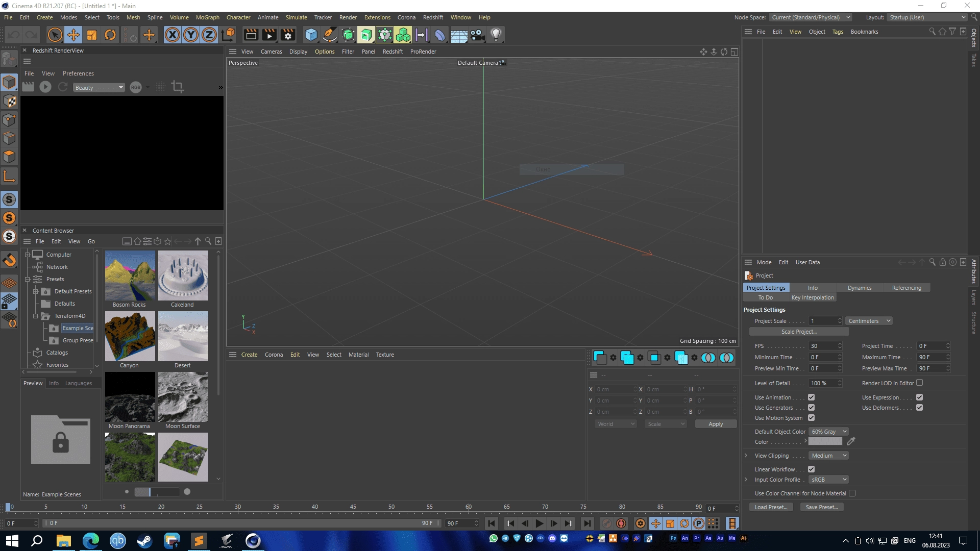980x551 pixels.
Task: Enable Use Color Channel for Node Material
Action: 852,493
